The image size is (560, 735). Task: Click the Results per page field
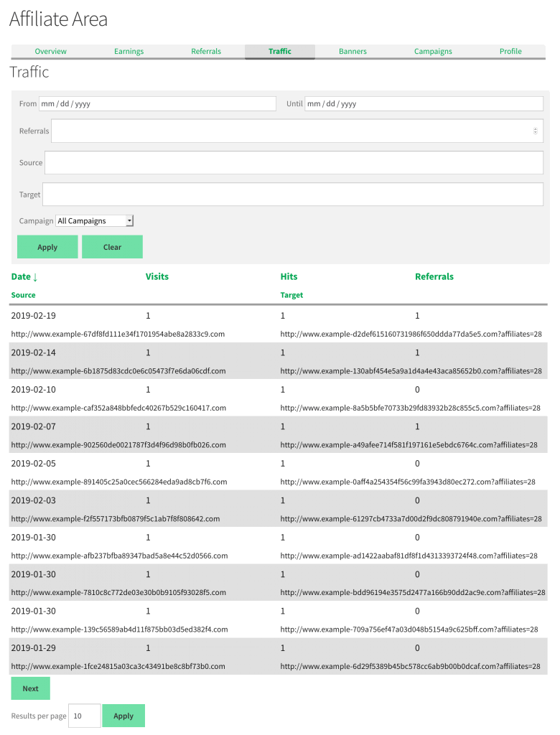tap(85, 716)
